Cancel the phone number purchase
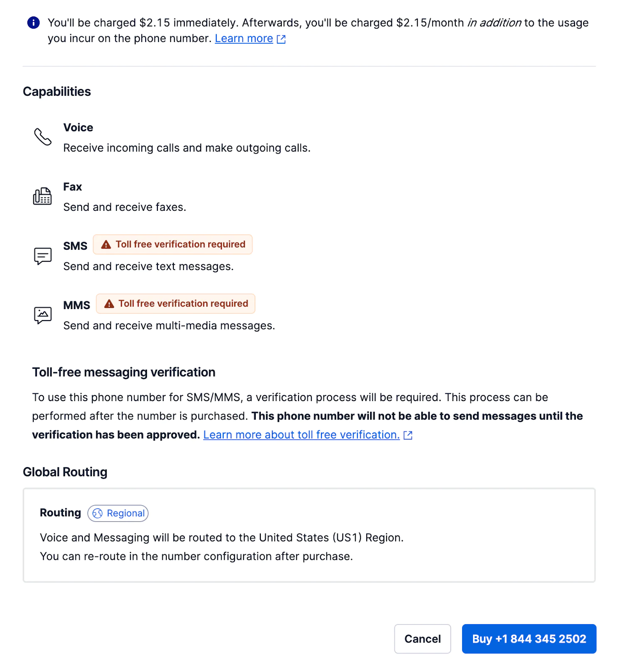 (x=422, y=639)
